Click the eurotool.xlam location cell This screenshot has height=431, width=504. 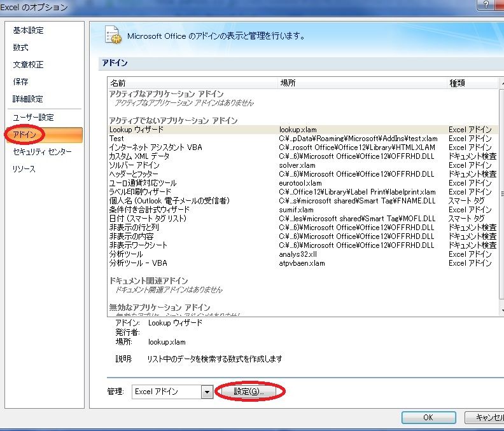[x=300, y=183]
